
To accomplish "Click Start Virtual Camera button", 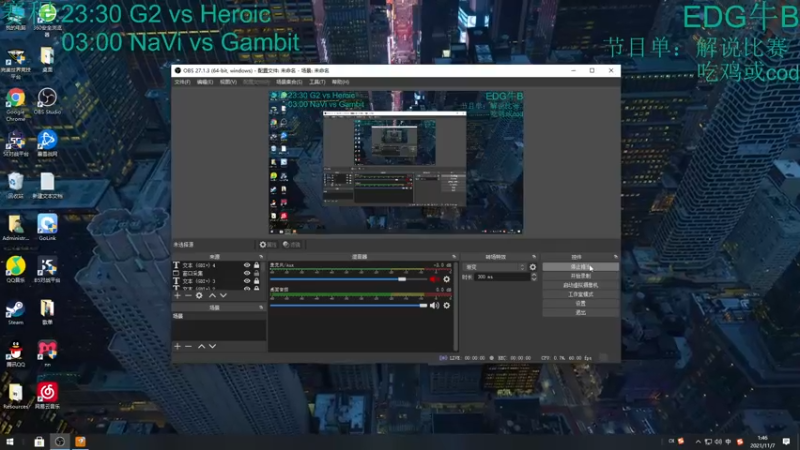I will coord(581,285).
